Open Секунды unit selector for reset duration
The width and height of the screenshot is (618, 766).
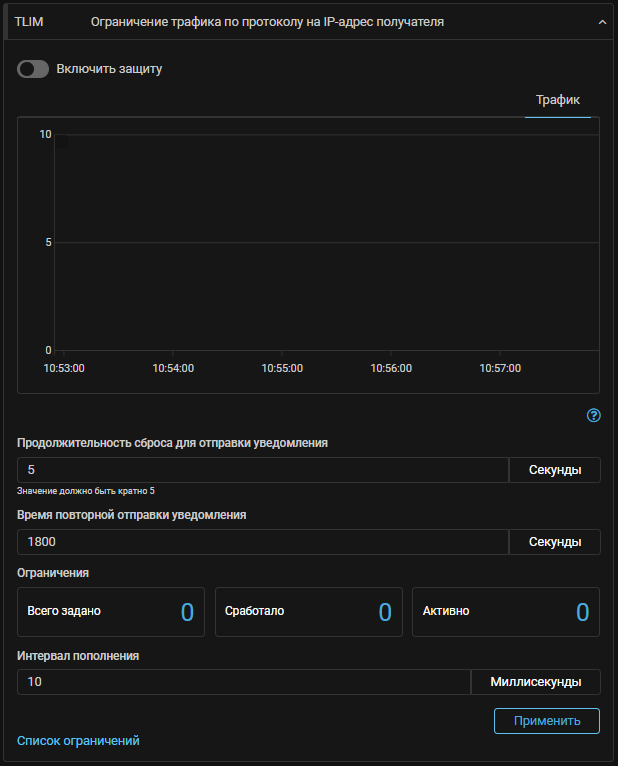(554, 470)
